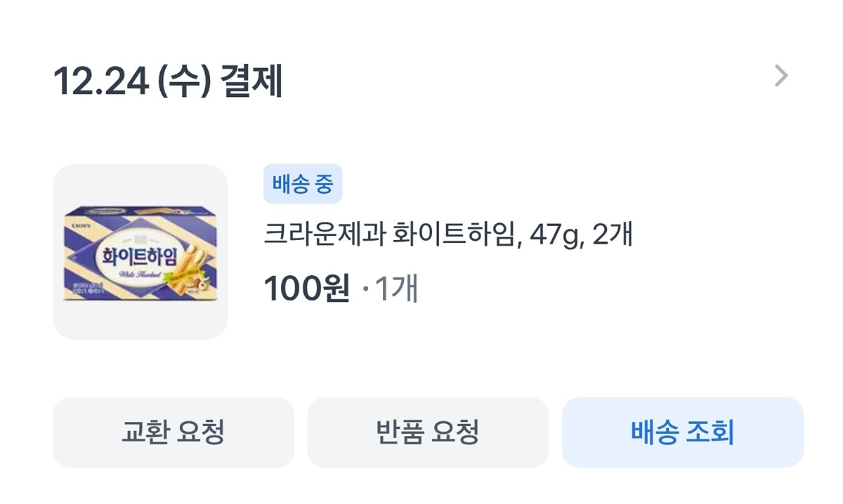
Task: Open the 크라운제과 화이트하임 product title
Action: pyautogui.click(x=448, y=235)
